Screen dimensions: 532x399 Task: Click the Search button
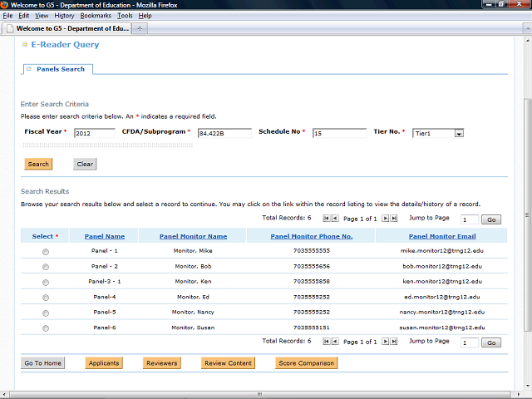point(38,164)
